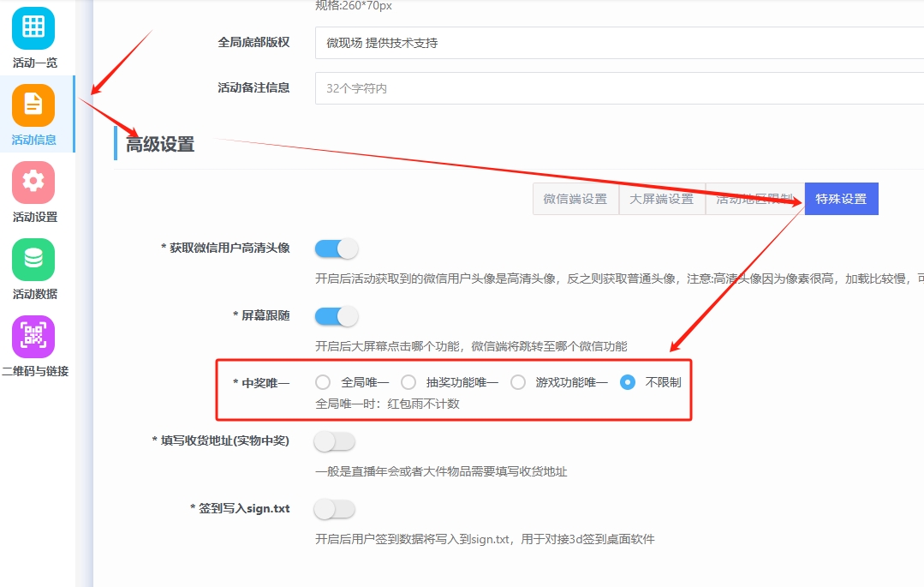This screenshot has width=924, height=587.
Task: Click the purple QR code icon
Action: 33,336
